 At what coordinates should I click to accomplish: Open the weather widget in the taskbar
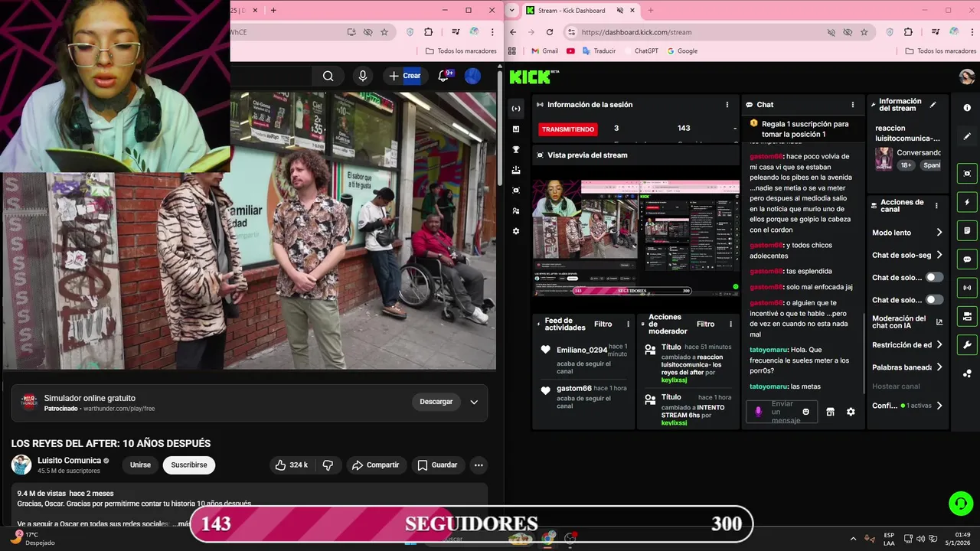pos(32,539)
